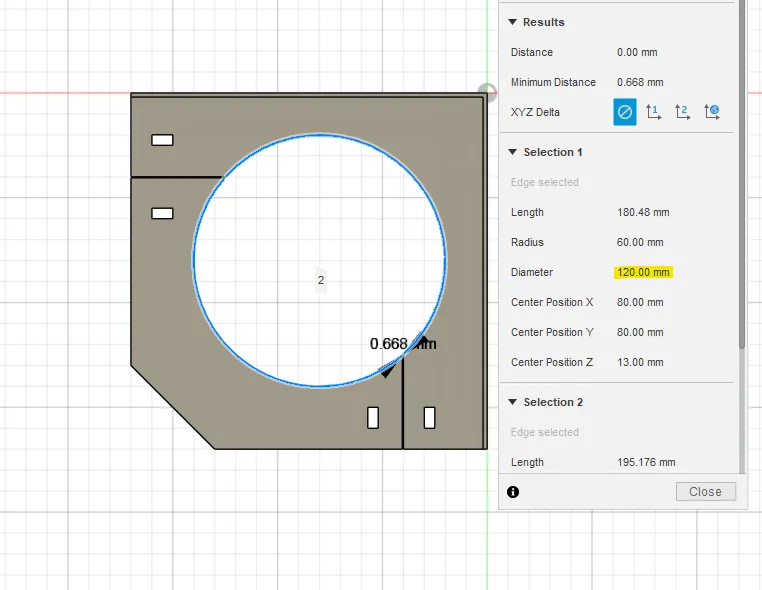The width and height of the screenshot is (762, 590).
Task: Collapse the Selection 1 section
Action: tap(512, 152)
